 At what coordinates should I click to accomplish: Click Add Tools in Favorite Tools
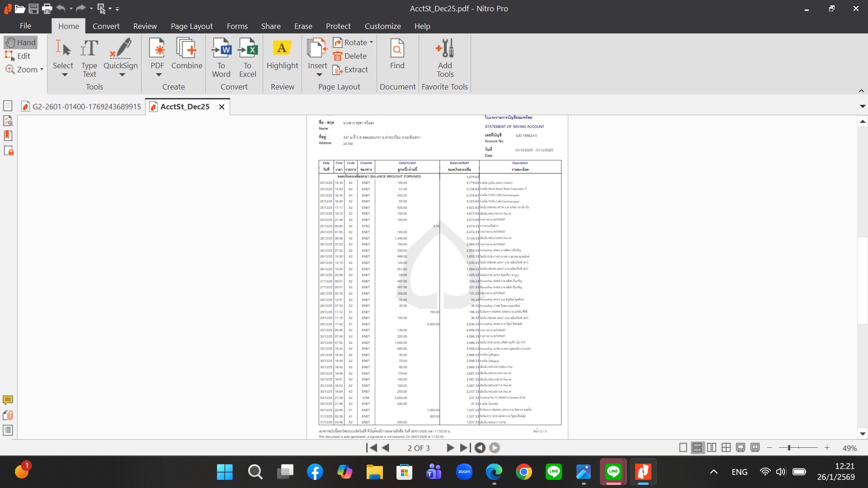445,57
